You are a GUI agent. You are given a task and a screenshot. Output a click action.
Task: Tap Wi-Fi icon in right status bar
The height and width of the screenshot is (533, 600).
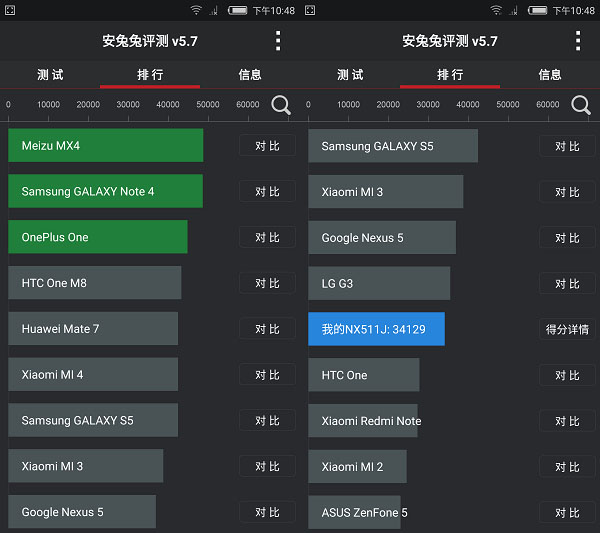[x=496, y=10]
